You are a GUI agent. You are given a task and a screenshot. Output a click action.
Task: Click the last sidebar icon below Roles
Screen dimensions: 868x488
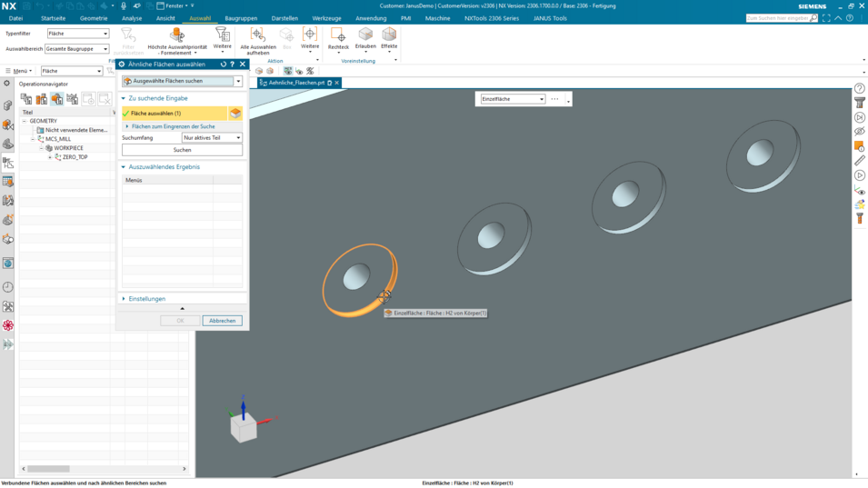pos(8,344)
